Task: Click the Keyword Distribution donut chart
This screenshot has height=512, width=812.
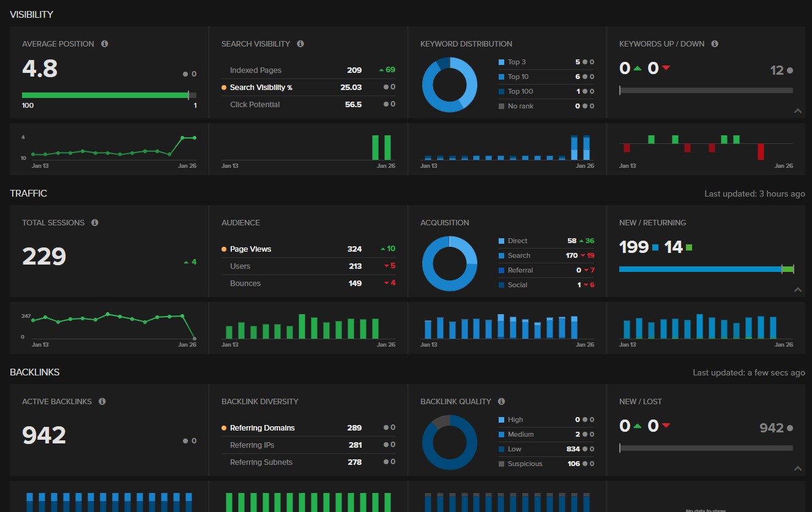Action: [x=450, y=85]
